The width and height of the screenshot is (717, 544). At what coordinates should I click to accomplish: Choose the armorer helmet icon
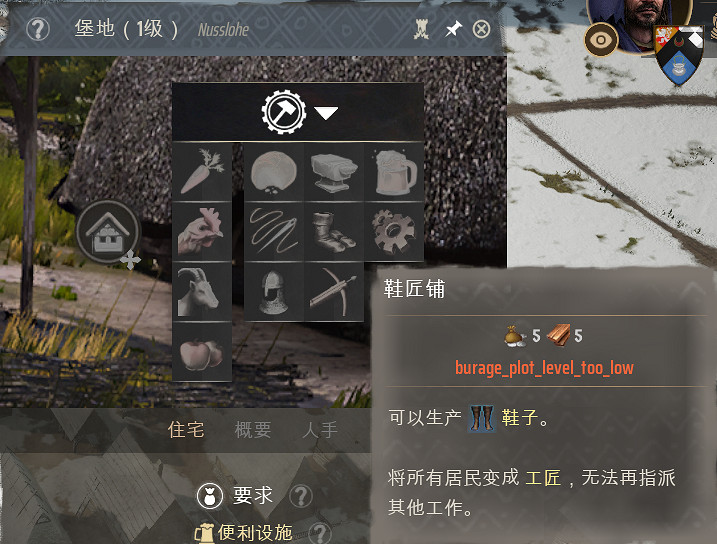[x=274, y=292]
